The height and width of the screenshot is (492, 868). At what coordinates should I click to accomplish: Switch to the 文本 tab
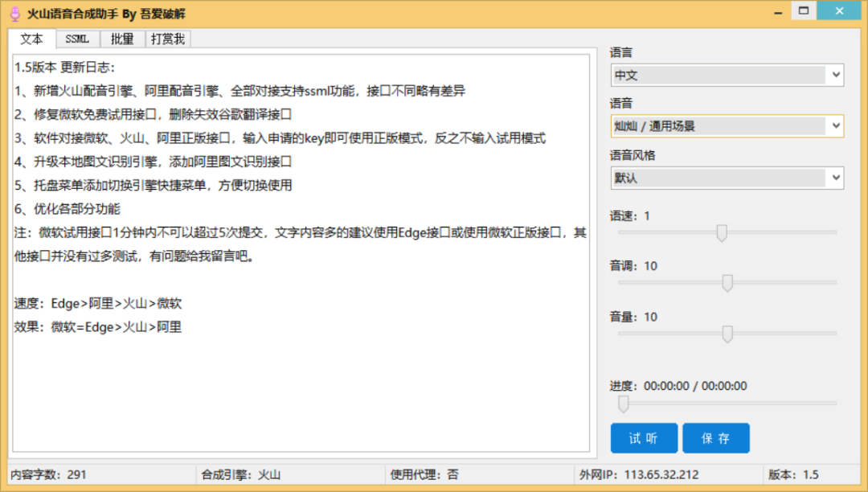(31, 39)
